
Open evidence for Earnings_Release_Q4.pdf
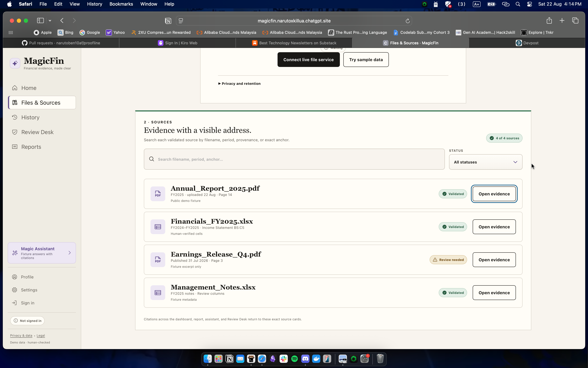494,260
